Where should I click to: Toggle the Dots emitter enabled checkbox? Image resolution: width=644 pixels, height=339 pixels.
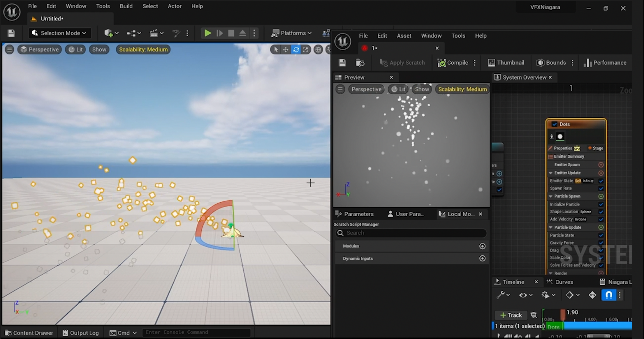[555, 124]
